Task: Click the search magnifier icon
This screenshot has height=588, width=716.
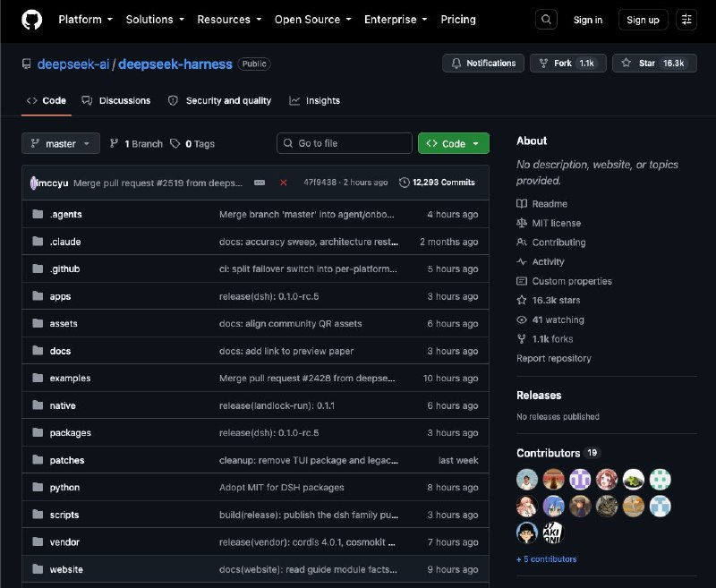Action: (546, 20)
